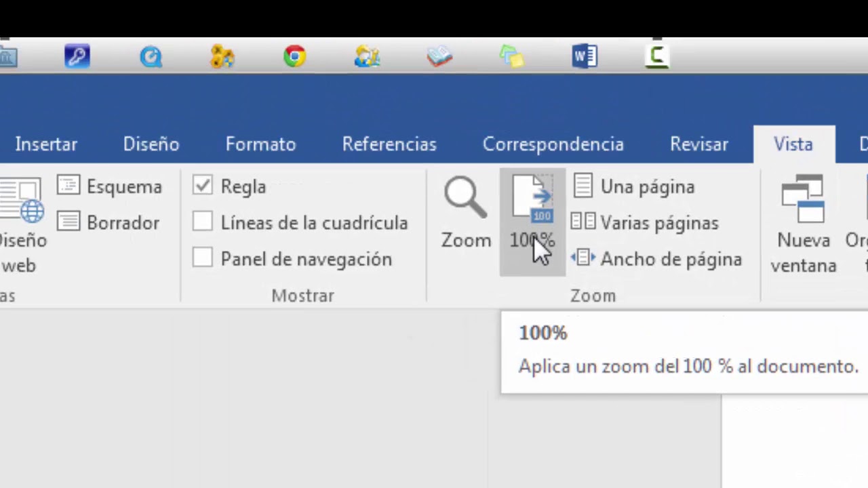The image size is (868, 488).
Task: Uncheck the Regla option
Action: point(202,186)
